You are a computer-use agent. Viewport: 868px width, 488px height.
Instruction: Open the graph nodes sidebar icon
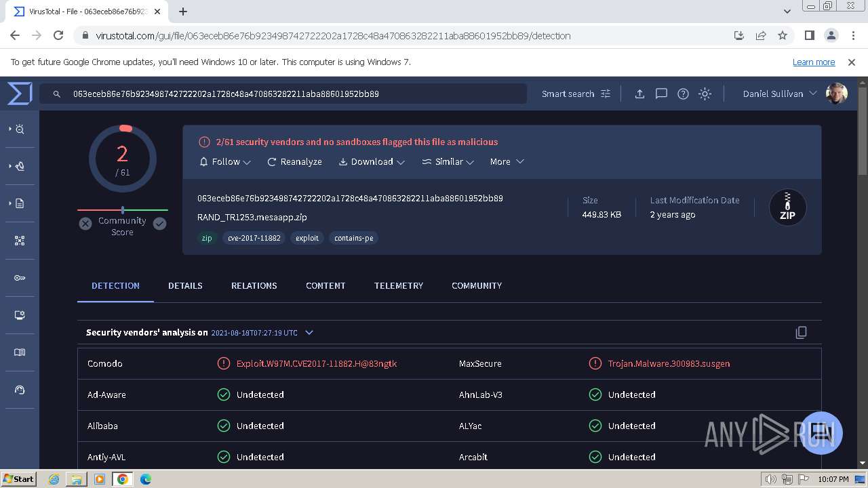point(20,241)
